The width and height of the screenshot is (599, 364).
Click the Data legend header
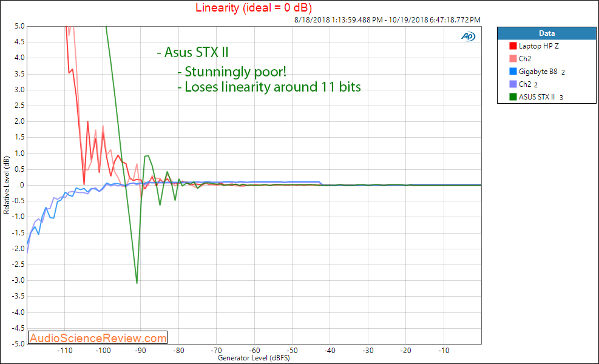pos(547,33)
